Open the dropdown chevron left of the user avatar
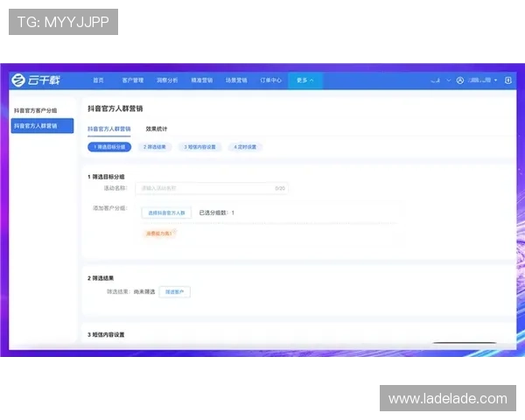This screenshot has width=525, height=420. tap(449, 80)
